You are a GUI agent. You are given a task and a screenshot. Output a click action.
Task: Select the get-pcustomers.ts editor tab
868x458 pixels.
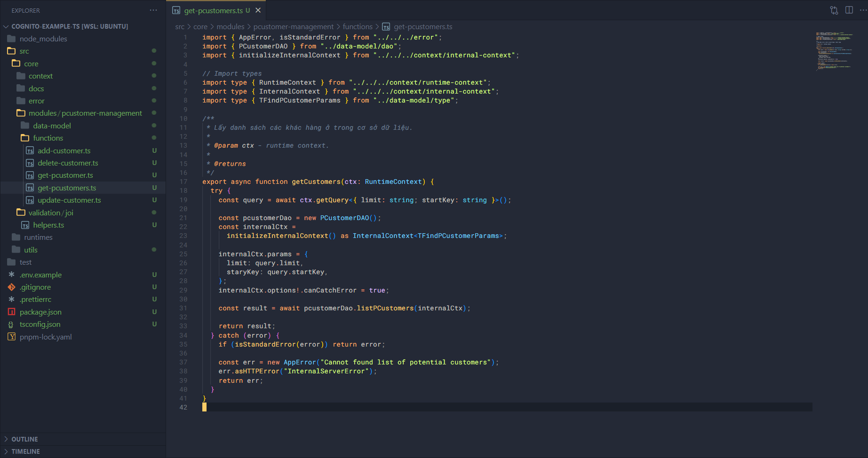213,10
